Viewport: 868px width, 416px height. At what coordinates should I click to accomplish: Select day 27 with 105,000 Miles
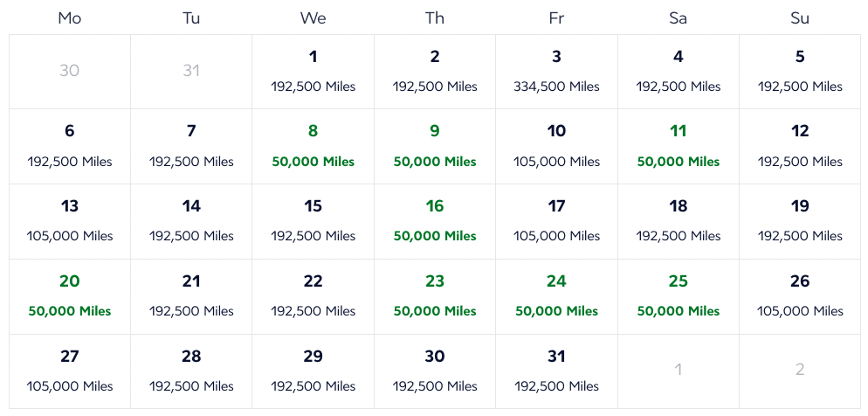pos(70,371)
